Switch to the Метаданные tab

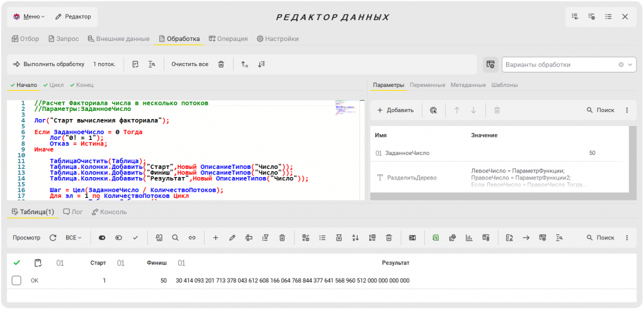(x=468, y=85)
